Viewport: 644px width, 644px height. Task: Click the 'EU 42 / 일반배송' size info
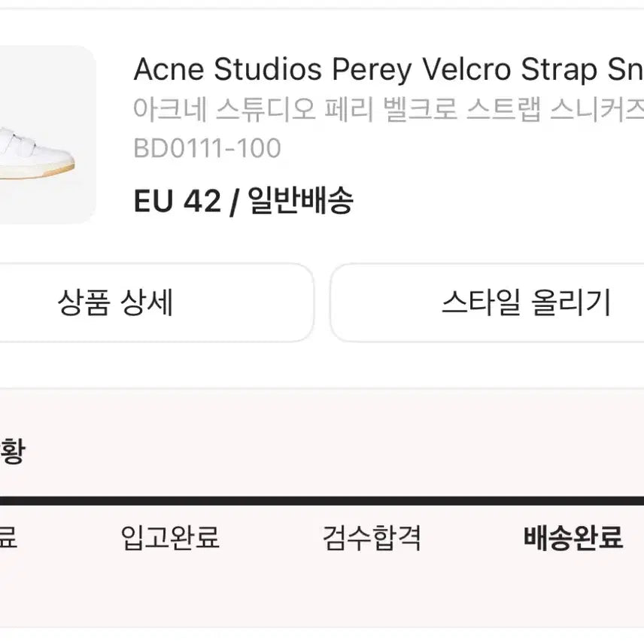pos(246,201)
